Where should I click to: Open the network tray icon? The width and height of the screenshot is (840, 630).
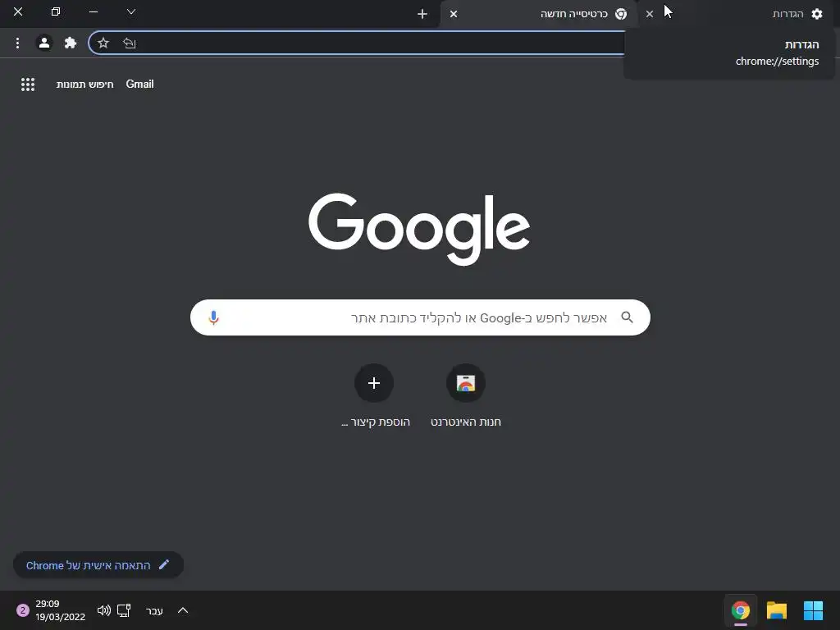pos(124,610)
